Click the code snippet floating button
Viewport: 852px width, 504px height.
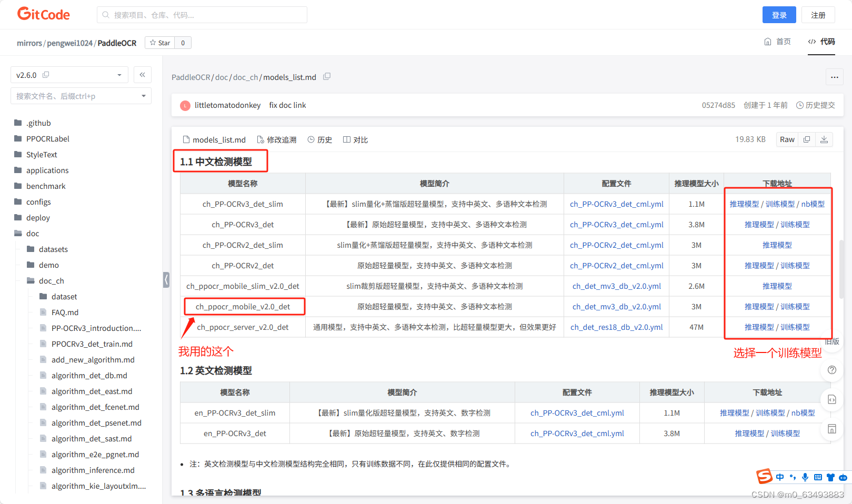point(832,399)
